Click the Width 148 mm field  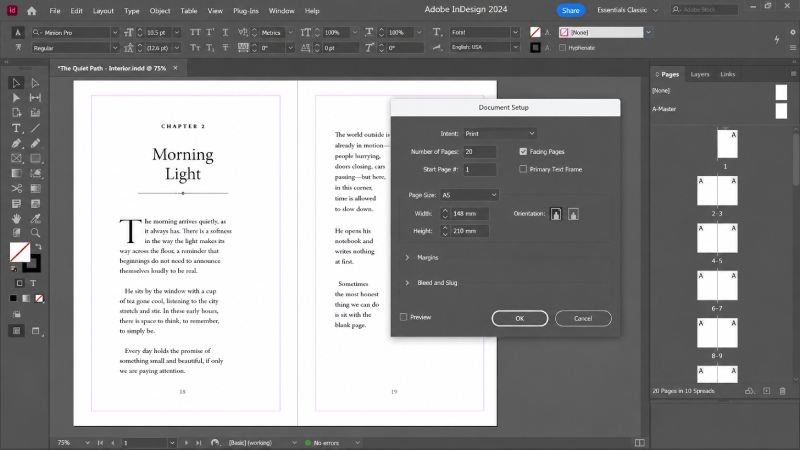(x=470, y=214)
